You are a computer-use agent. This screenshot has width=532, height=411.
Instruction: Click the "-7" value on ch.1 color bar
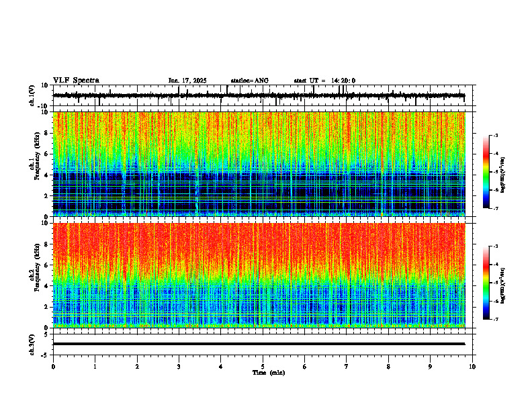(x=495, y=208)
